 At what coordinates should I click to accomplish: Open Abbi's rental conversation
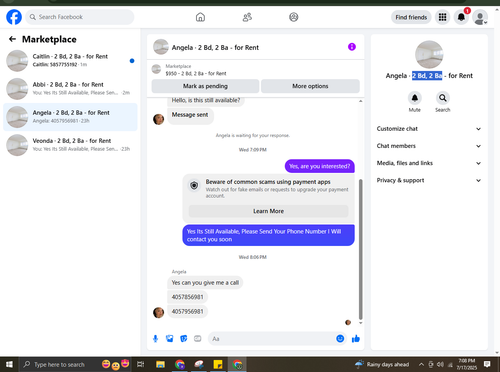[x=70, y=89]
